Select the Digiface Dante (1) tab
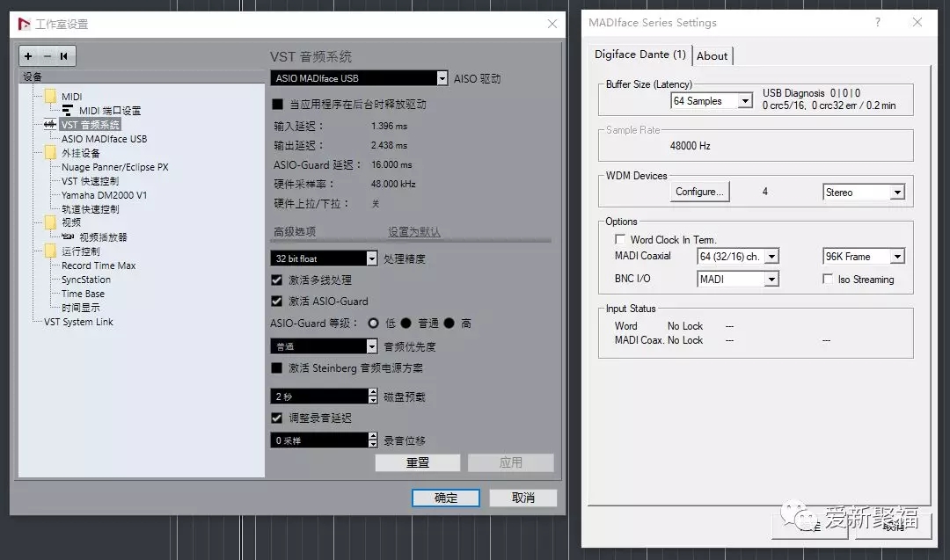 pyautogui.click(x=639, y=55)
